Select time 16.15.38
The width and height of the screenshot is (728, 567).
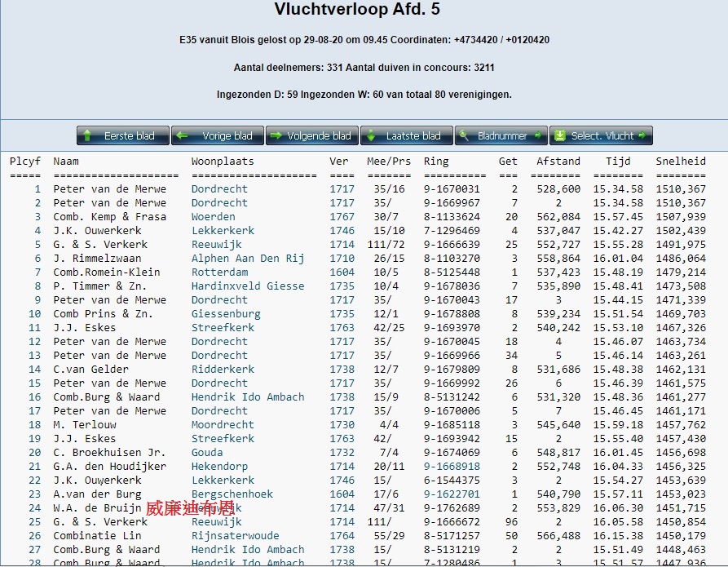618,536
